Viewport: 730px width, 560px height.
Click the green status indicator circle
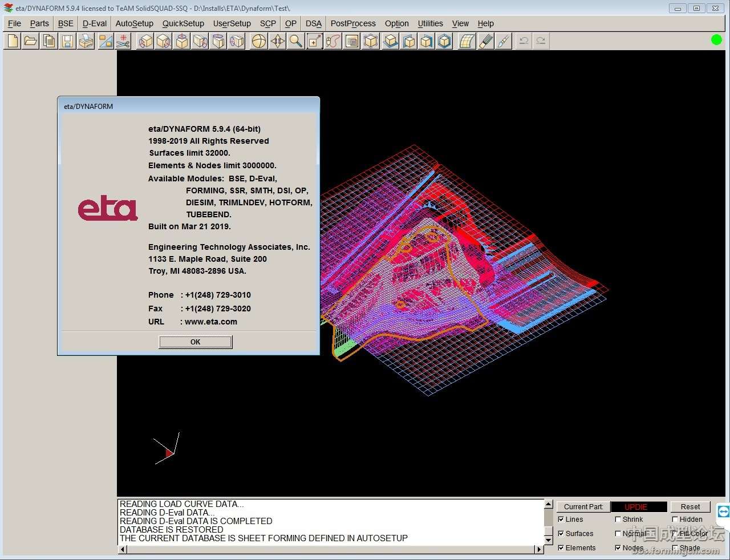[716, 39]
